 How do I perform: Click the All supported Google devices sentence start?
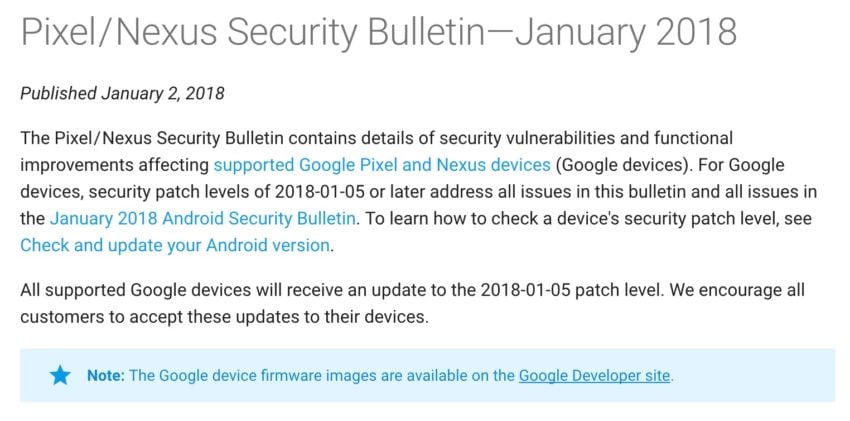(136, 290)
